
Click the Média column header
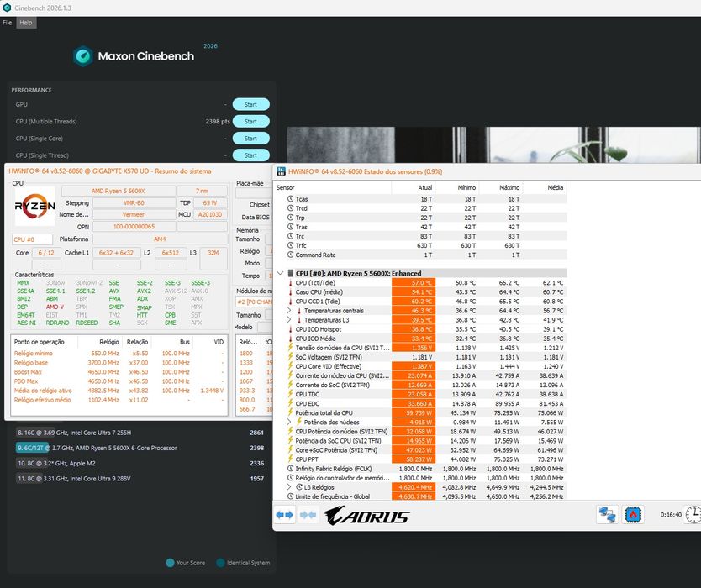tap(545, 187)
